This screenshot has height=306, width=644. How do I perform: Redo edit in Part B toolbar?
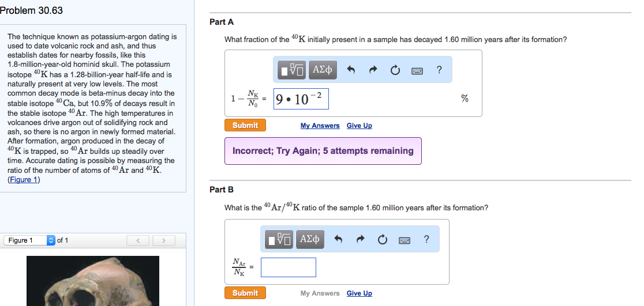[360, 239]
